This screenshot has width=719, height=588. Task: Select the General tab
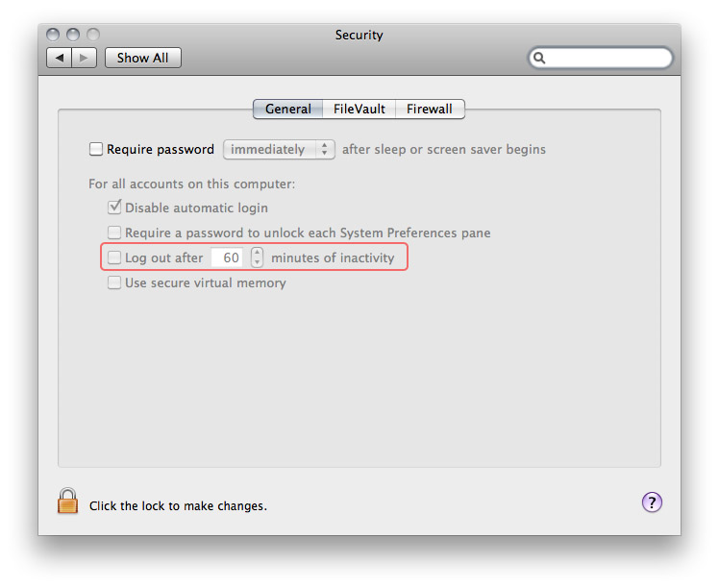[288, 110]
